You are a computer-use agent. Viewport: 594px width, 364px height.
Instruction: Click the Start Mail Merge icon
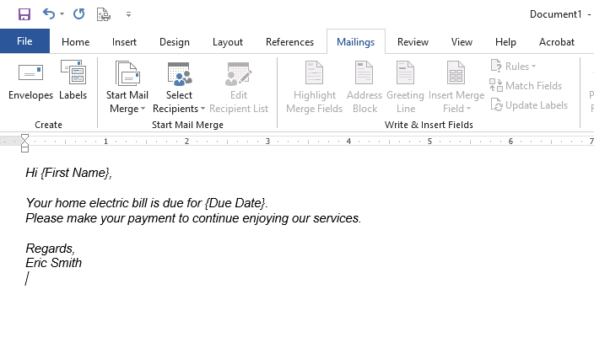coord(127,73)
